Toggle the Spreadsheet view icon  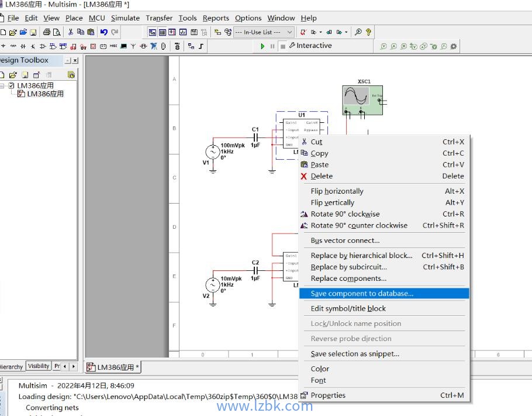(163, 32)
